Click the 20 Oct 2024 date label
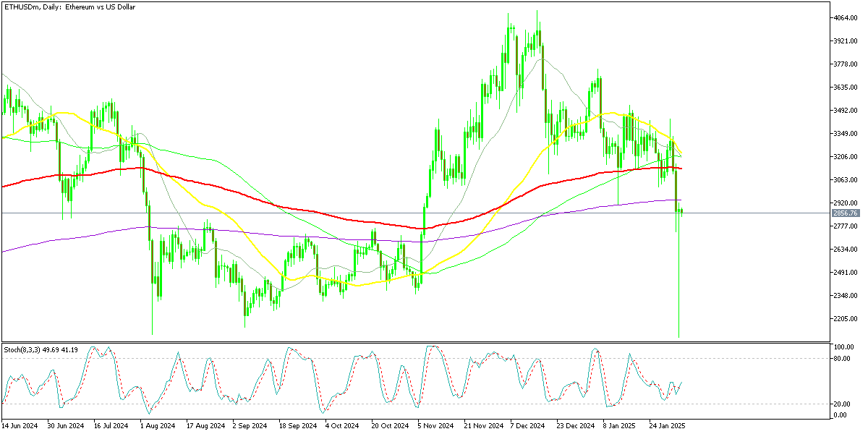 (391, 426)
